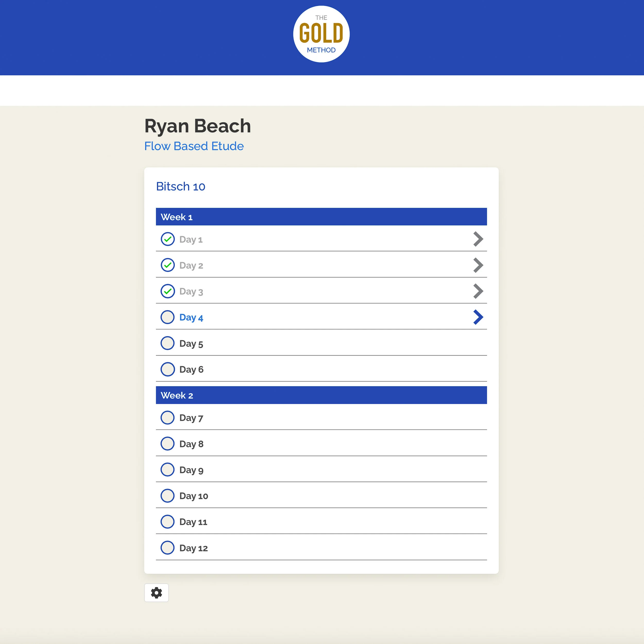The width and height of the screenshot is (644, 644).
Task: Click the green checkmark beside Day 2
Action: (x=168, y=265)
